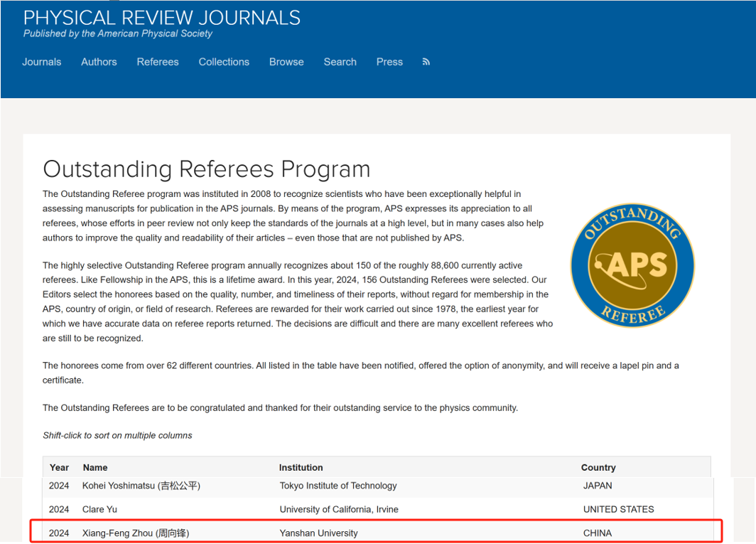Open the Authors menu
This screenshot has height=544, width=756.
99,62
